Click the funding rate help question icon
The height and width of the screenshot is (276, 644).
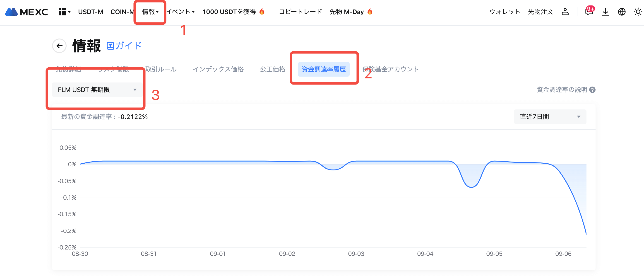(x=592, y=90)
